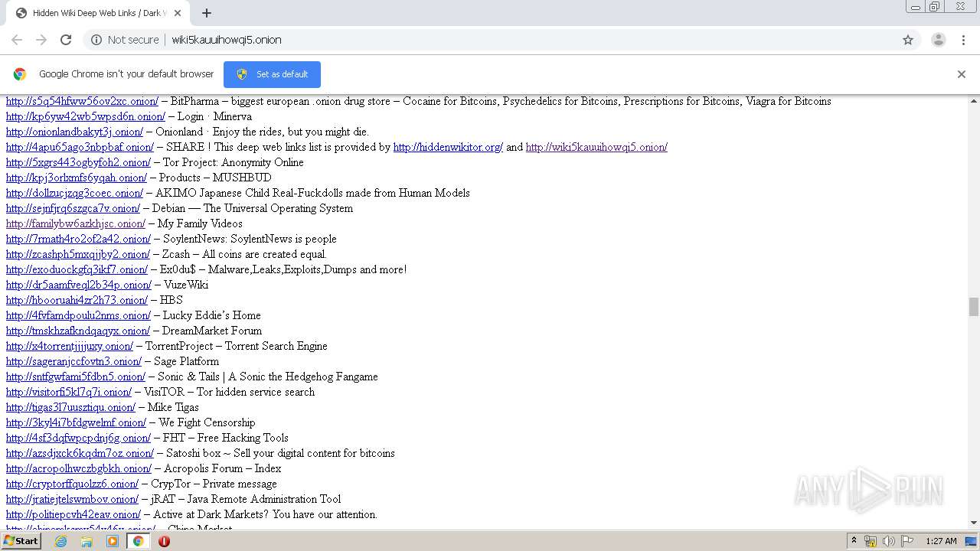Open the TorrentProject search engine link
The height and width of the screenshot is (551, 980).
pyautogui.click(x=70, y=346)
